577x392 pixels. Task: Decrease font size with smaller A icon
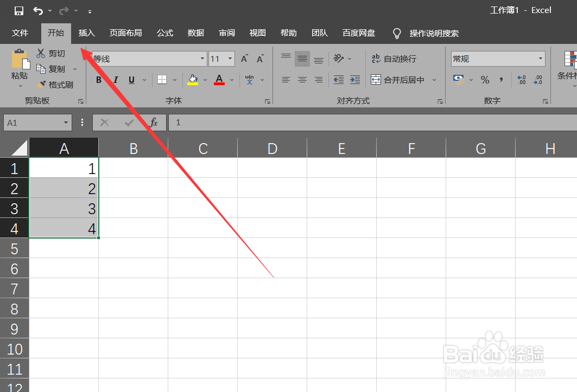point(260,59)
